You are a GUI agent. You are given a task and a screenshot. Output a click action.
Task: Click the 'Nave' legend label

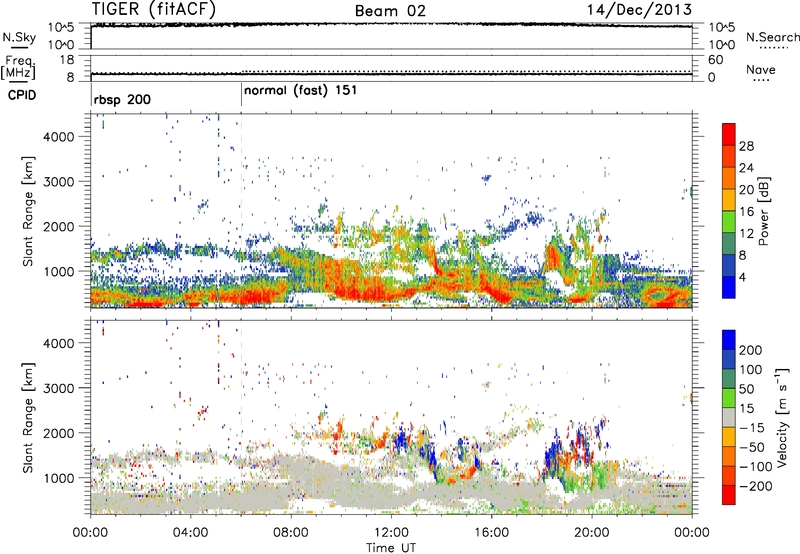pyautogui.click(x=761, y=69)
